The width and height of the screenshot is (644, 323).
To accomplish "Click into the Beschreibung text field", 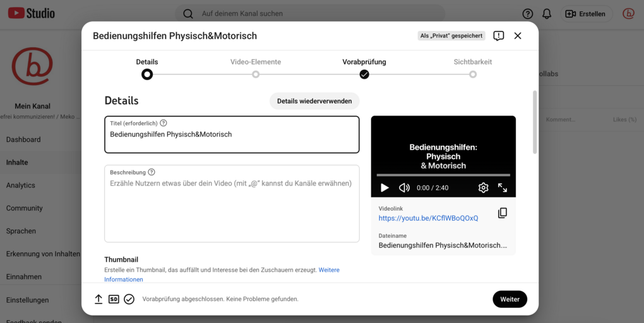I will 232,208.
